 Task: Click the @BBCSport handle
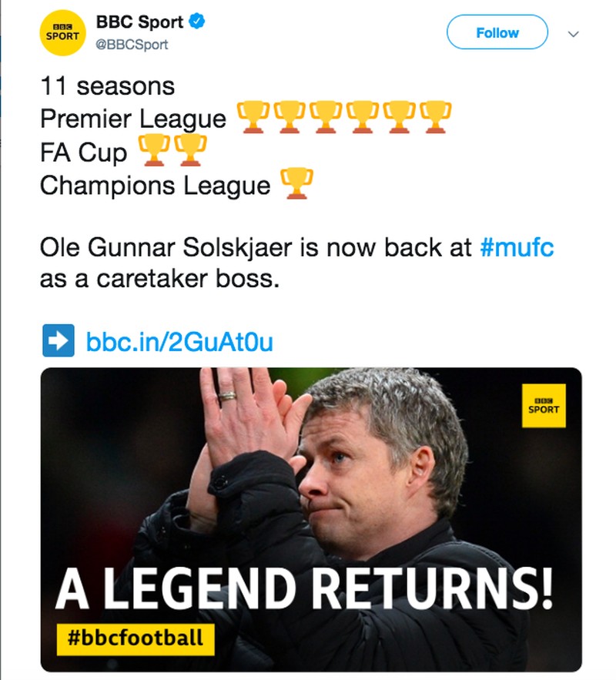point(132,45)
